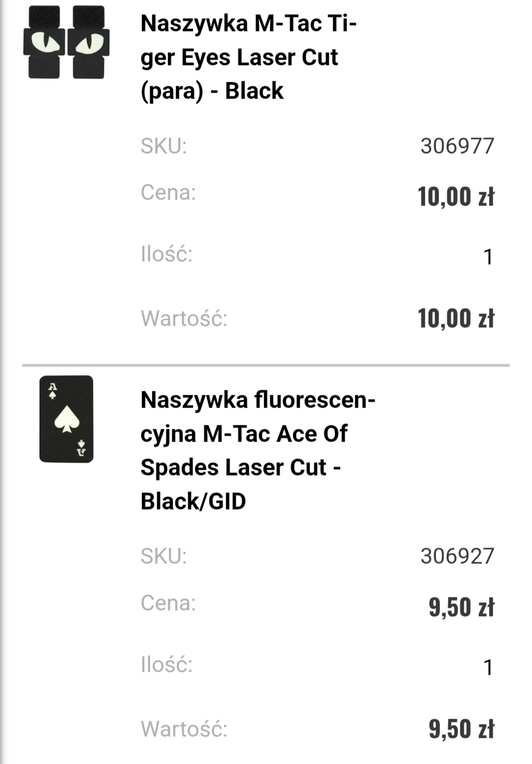
Task: Click the Ace Of Spades unit price 9,50 zł
Action: [x=461, y=607]
